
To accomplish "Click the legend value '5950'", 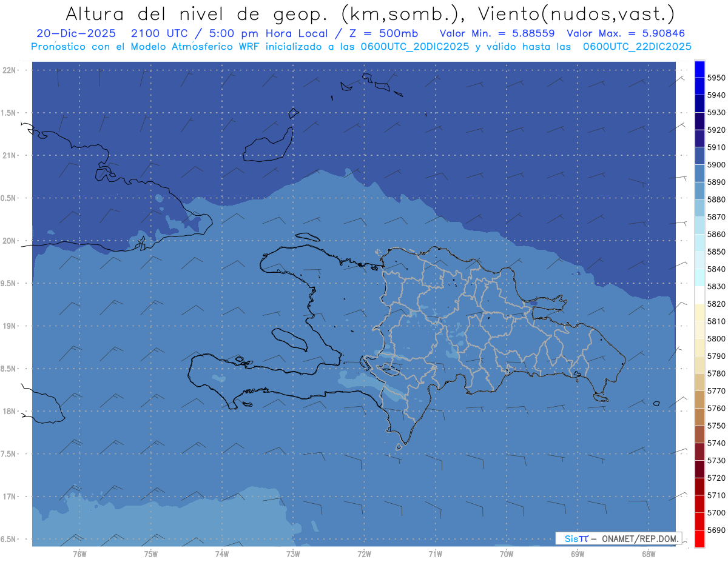I will pyautogui.click(x=716, y=78).
